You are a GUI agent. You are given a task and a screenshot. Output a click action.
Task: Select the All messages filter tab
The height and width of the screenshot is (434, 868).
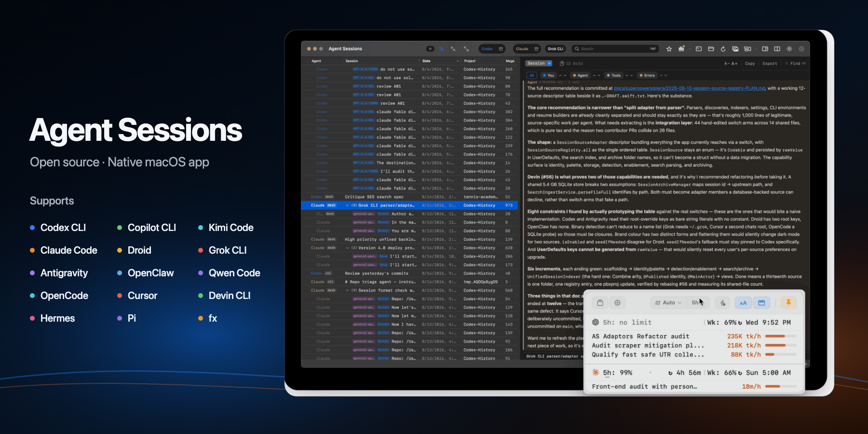point(532,75)
